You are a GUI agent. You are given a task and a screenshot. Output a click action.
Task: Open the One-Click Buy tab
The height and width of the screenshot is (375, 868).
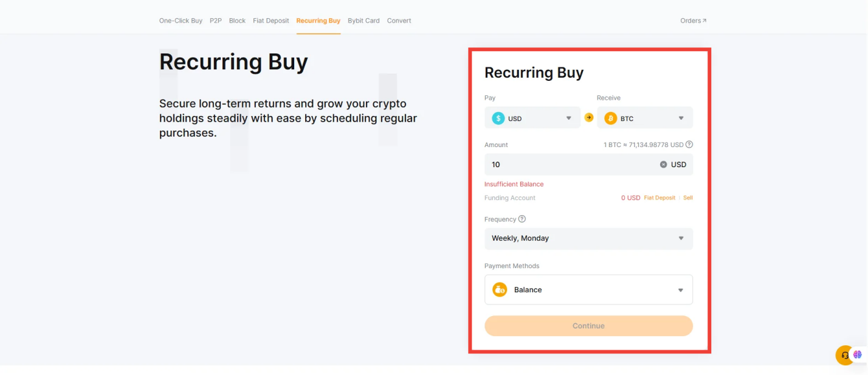click(181, 20)
